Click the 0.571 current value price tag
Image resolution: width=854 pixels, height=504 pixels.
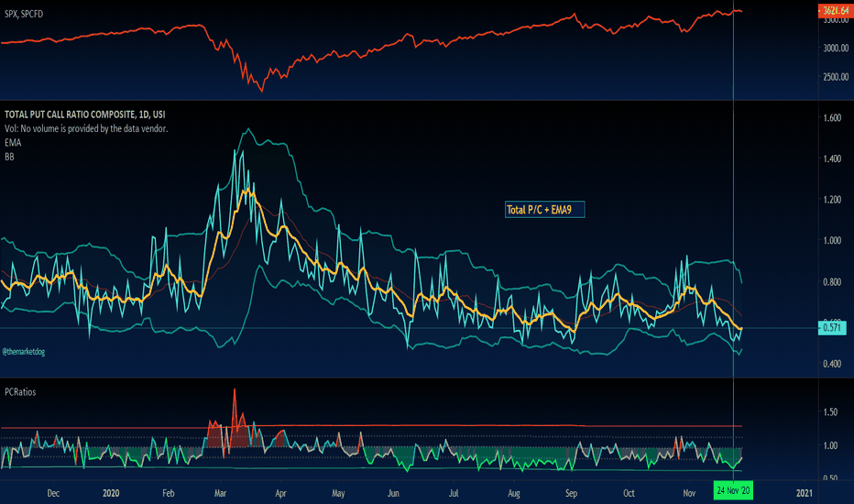click(x=832, y=328)
